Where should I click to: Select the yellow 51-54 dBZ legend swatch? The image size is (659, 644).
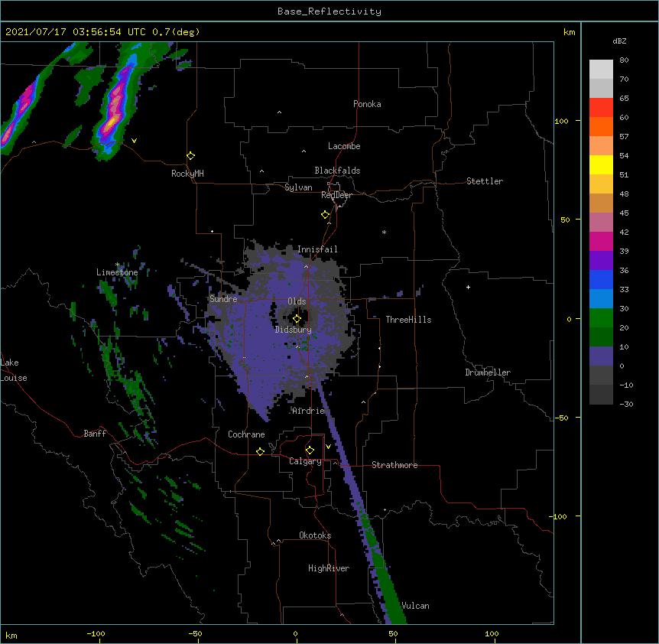pos(601,164)
